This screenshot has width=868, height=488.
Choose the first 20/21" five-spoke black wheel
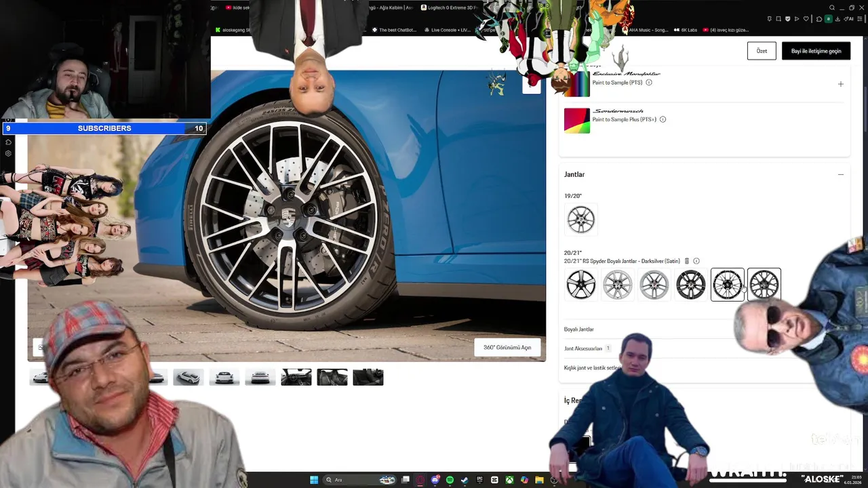click(x=581, y=285)
